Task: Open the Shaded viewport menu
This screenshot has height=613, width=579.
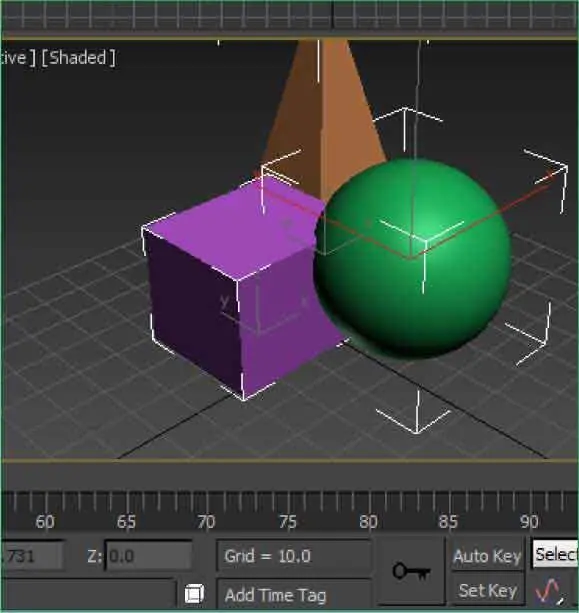Action: point(78,58)
